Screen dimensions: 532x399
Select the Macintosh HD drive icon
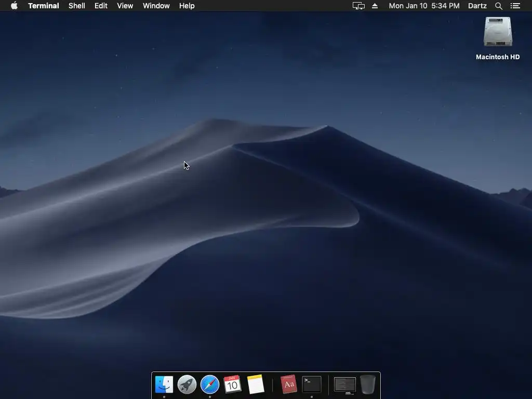tap(498, 32)
